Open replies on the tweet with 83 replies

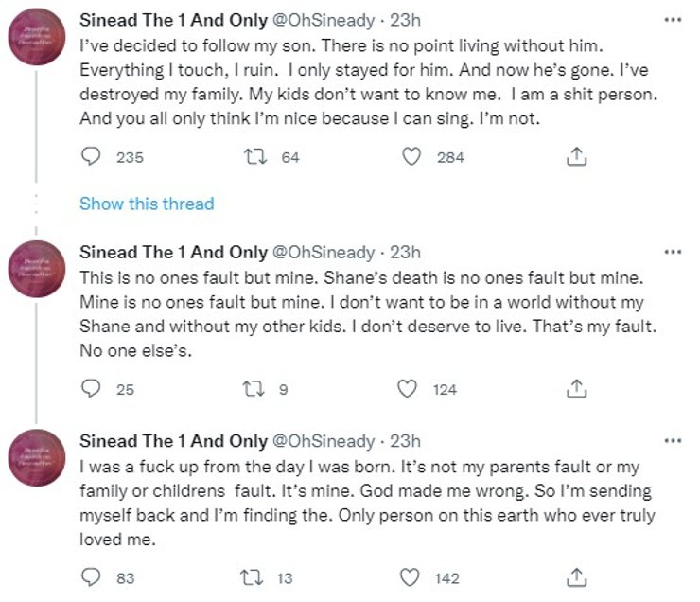click(x=92, y=577)
